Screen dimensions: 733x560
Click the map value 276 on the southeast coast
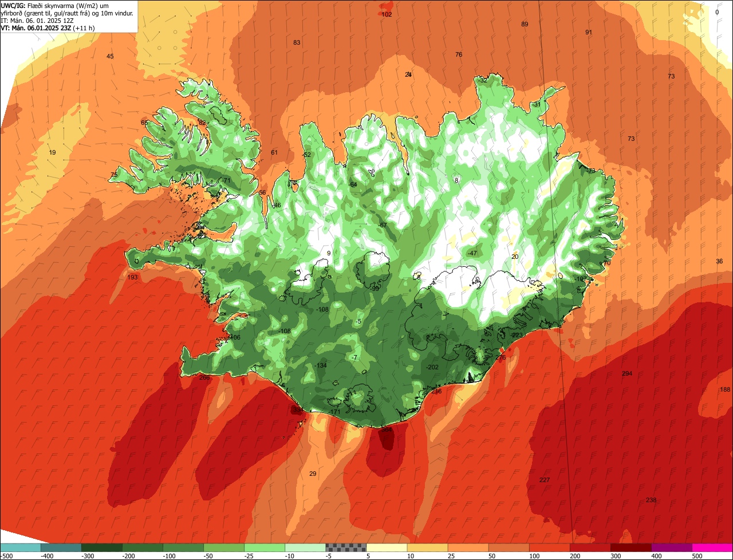tap(501, 357)
